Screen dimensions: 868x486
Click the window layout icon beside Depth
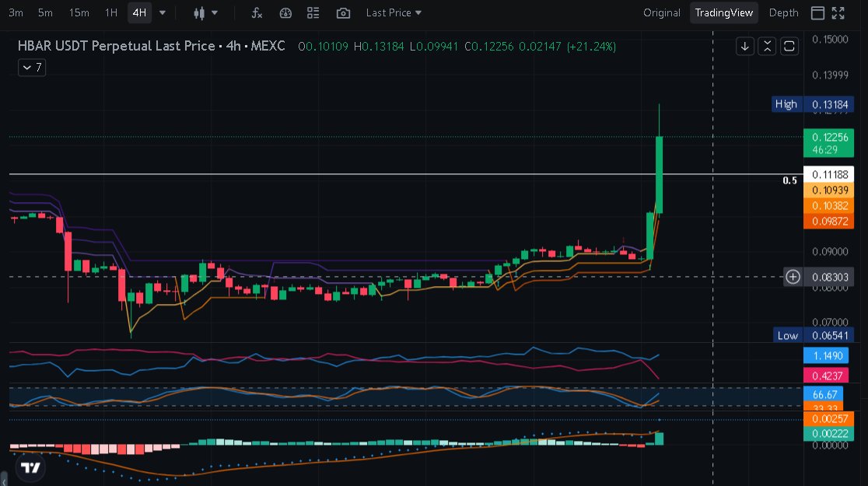click(817, 12)
